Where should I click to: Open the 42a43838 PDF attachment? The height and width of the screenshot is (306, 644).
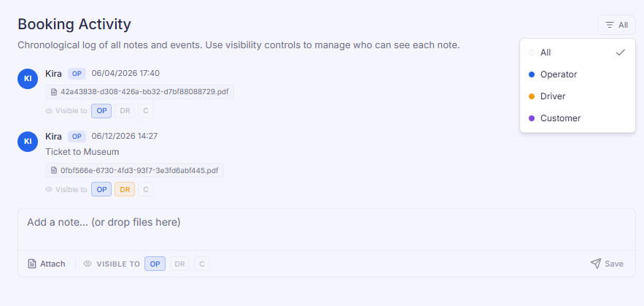(x=139, y=92)
